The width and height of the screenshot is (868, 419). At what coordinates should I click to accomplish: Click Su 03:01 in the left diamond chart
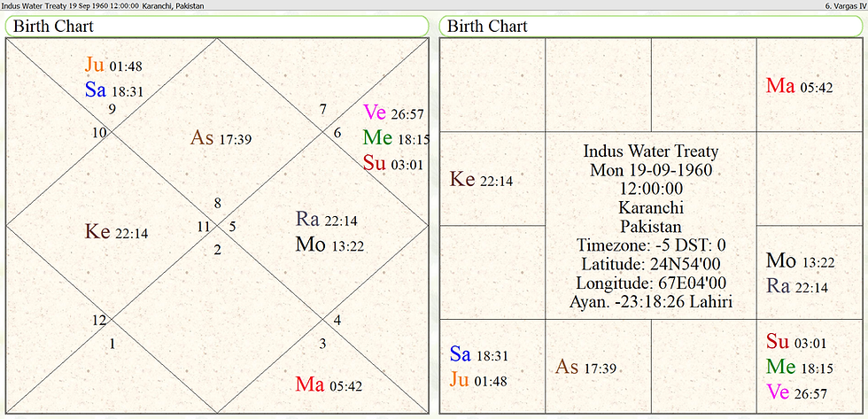(393, 163)
